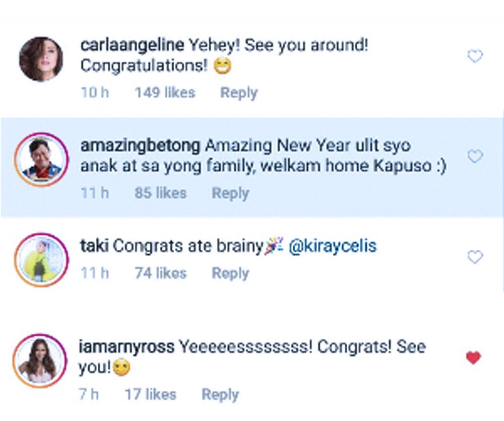The width and height of the screenshot is (504, 421).
Task: View taki's profile picture story
Action: click(x=41, y=260)
